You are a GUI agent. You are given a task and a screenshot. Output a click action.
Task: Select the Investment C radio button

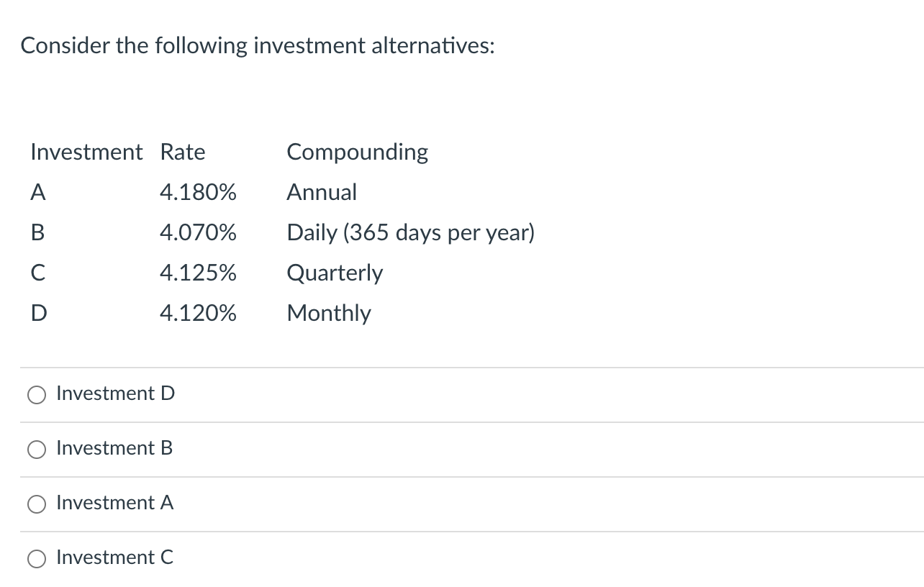point(36,558)
